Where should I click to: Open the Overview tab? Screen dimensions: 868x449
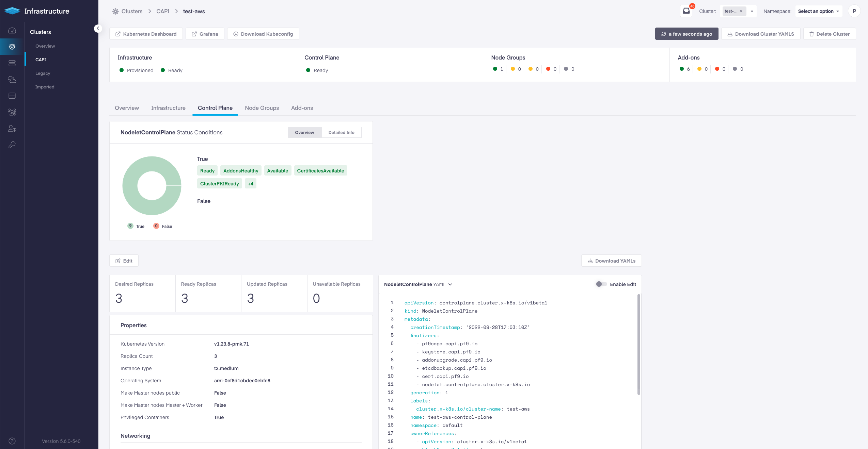point(127,108)
